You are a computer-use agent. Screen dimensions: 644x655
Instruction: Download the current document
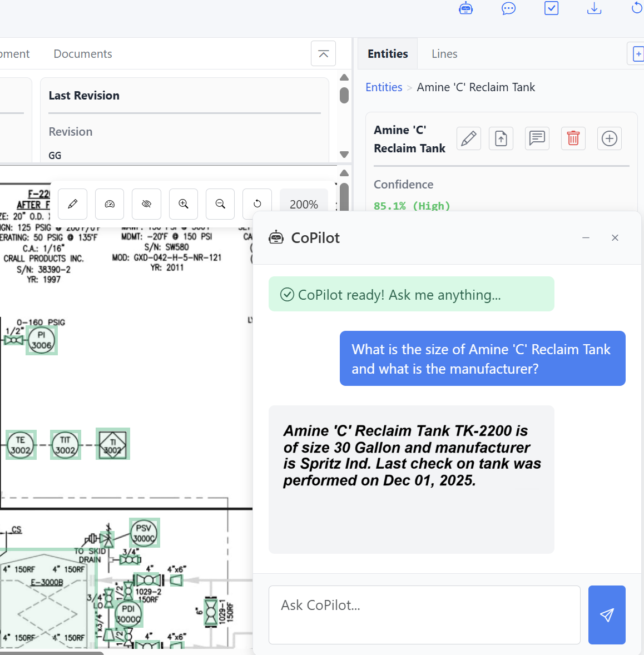pyautogui.click(x=594, y=8)
